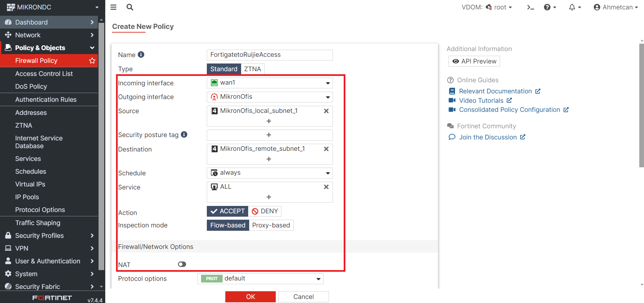644x303 pixels.
Task: Click the Network icon in sidebar
Action: click(x=8, y=35)
